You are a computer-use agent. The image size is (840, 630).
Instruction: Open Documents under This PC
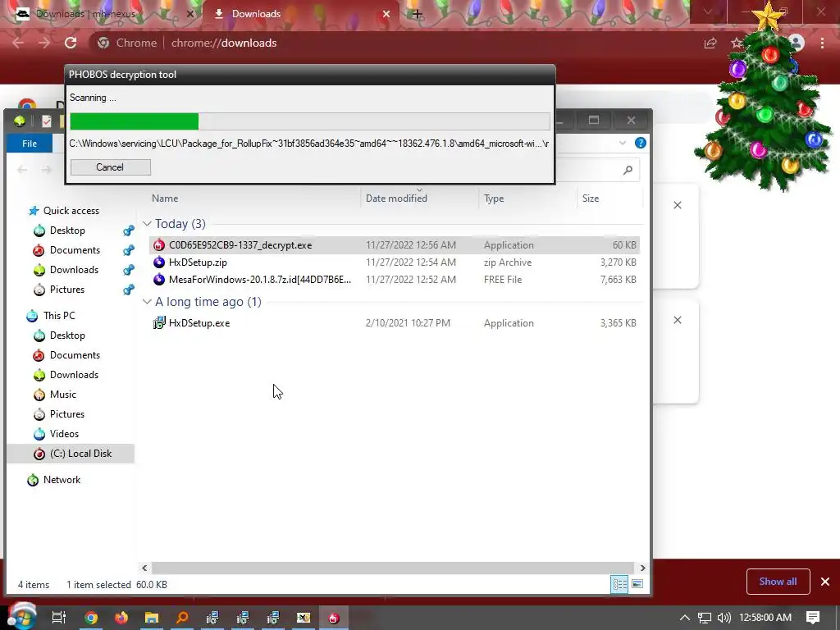pos(75,355)
